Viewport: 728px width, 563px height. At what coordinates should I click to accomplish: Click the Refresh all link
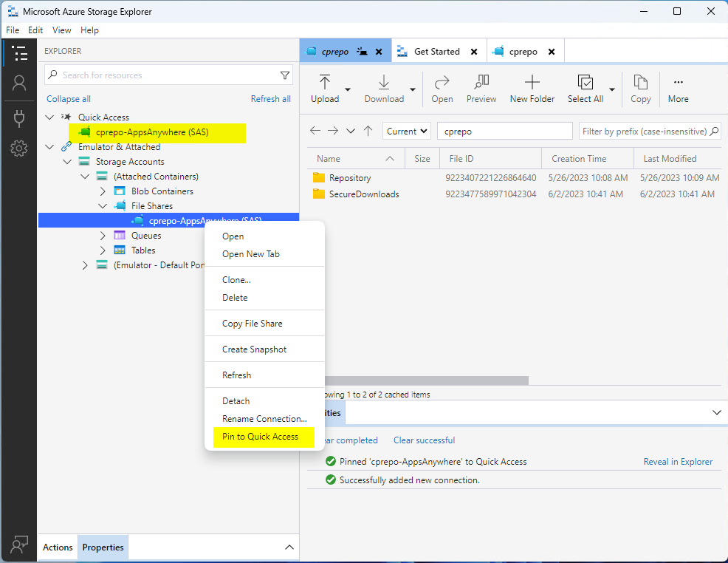point(270,99)
